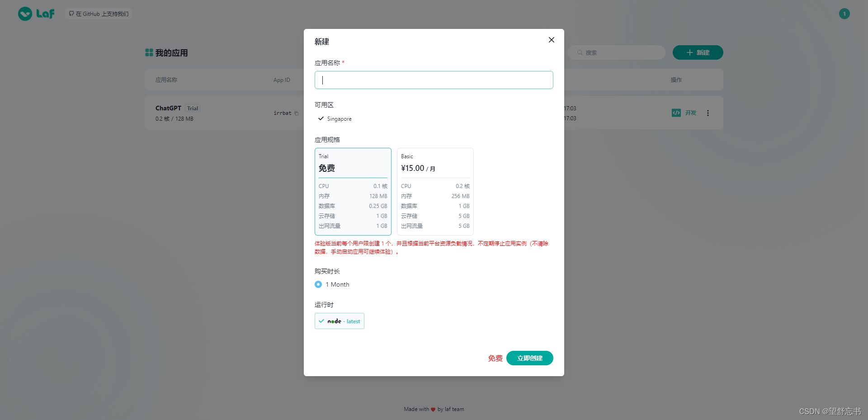Viewport: 868px width, 420px height.
Task: Click the Trial tag beside ChatGPT
Action: (193, 109)
